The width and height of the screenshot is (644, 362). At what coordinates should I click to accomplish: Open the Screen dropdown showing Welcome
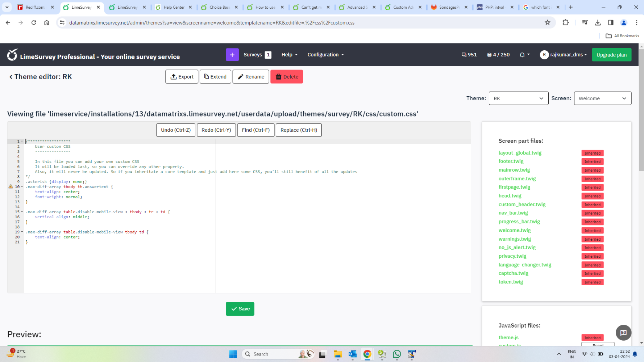coord(602,98)
